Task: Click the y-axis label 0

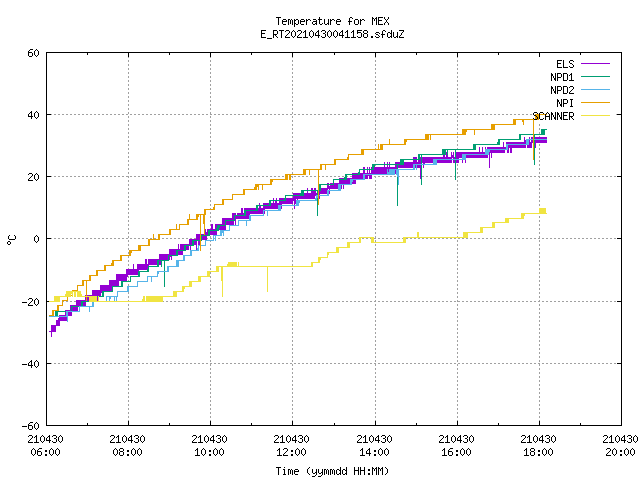Action: tap(37, 239)
